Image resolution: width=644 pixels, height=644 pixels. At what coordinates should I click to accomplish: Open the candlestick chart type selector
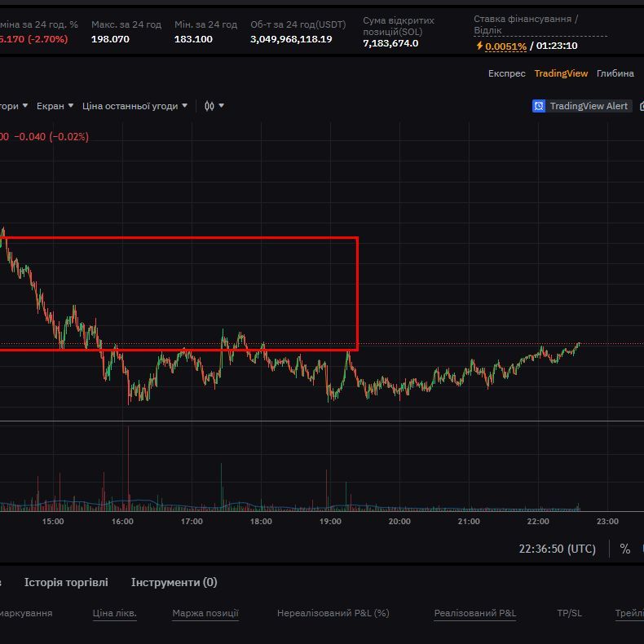tap(210, 106)
